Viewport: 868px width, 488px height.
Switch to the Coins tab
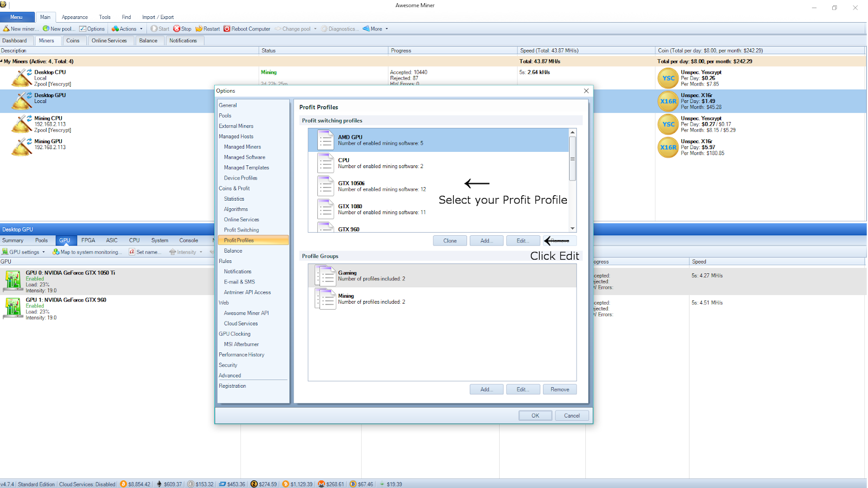pyautogui.click(x=73, y=41)
